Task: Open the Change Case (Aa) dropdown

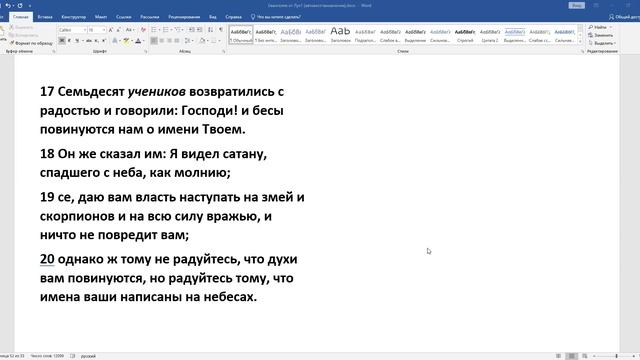Action: [x=130, y=30]
